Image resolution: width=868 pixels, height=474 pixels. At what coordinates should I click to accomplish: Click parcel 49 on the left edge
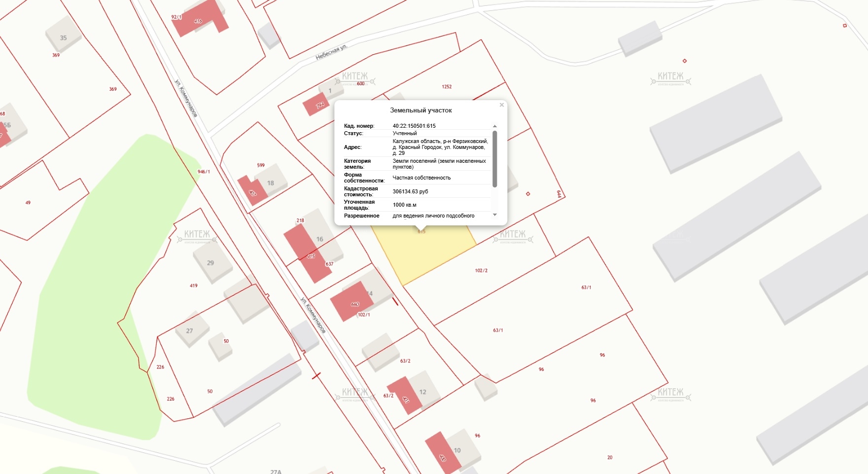click(x=28, y=203)
